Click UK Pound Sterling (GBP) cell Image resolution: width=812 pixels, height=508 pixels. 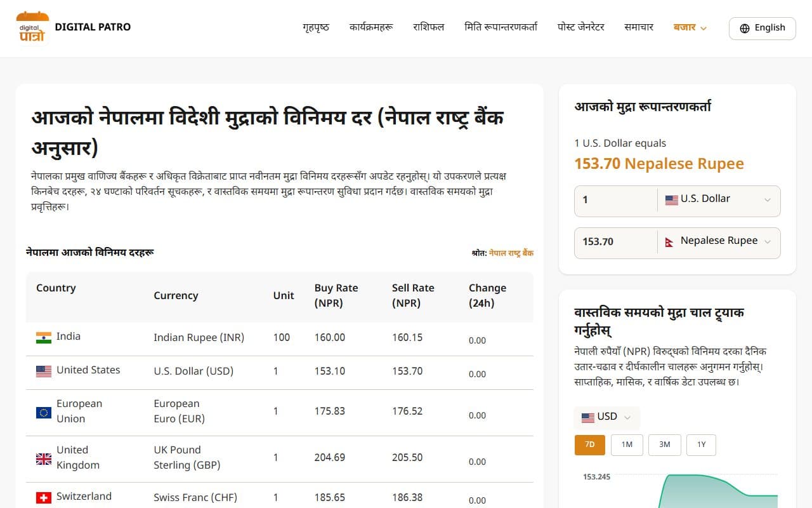click(x=187, y=457)
